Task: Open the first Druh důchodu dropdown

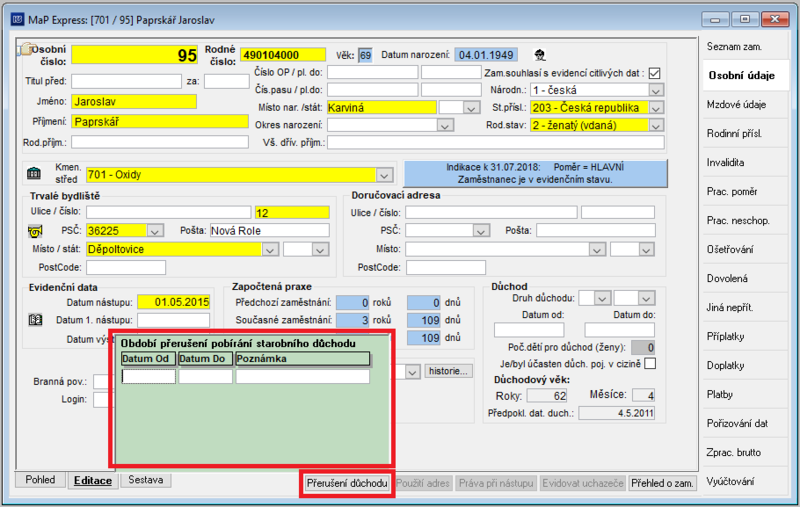Action: 603,298
